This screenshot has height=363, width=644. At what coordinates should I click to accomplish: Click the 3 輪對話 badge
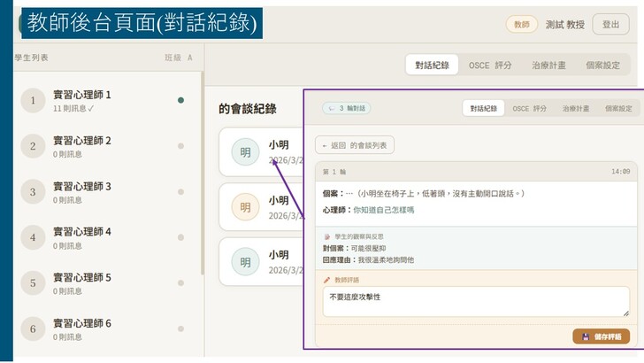[x=344, y=108]
